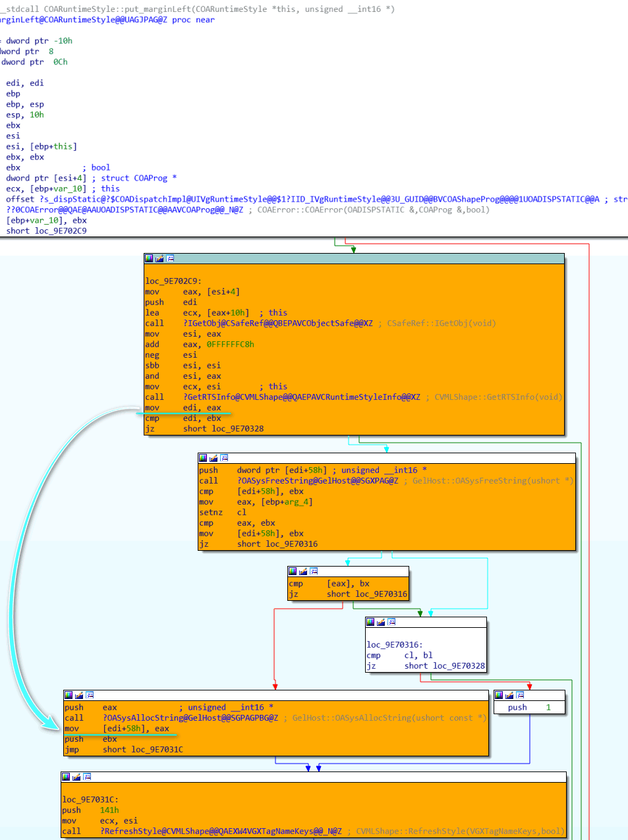Screen dimensions: 628x840
Task: Click the color palette icon on the loc_9E702C9 node
Action: pos(149,258)
